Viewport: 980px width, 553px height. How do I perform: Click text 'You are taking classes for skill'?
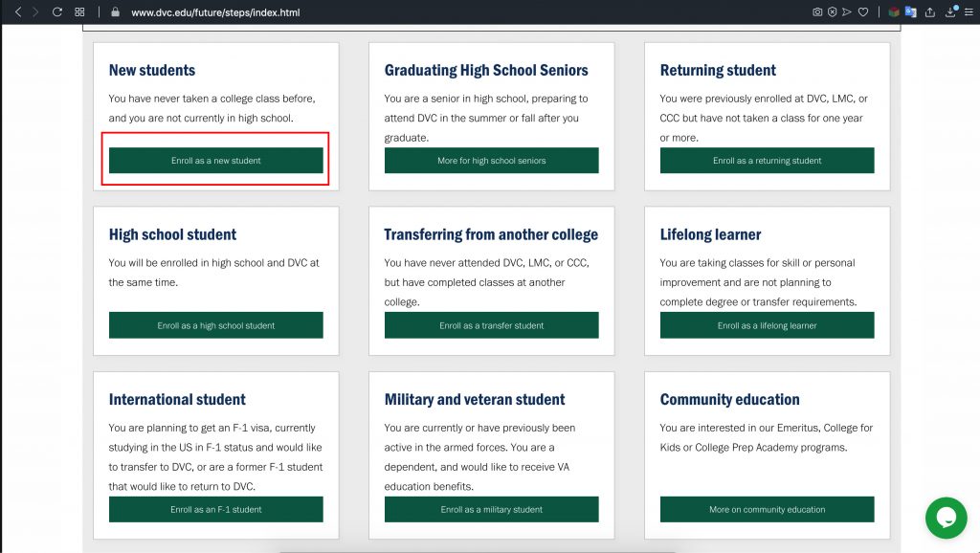730,263
